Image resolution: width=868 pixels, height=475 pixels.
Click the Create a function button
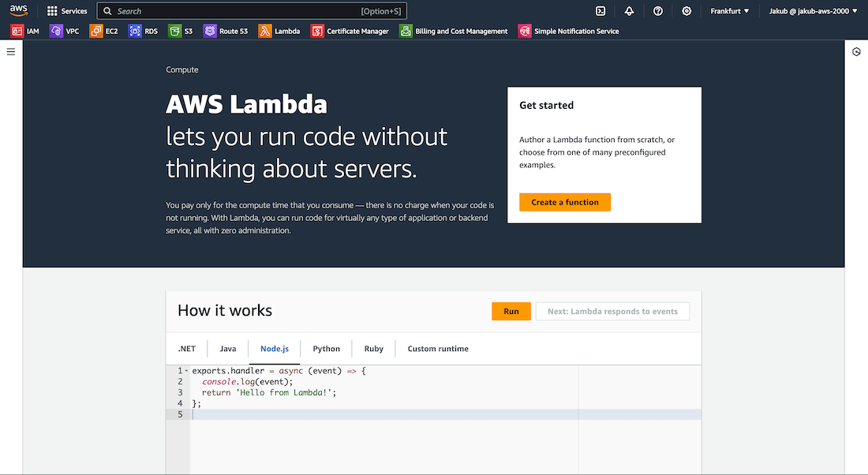click(565, 202)
